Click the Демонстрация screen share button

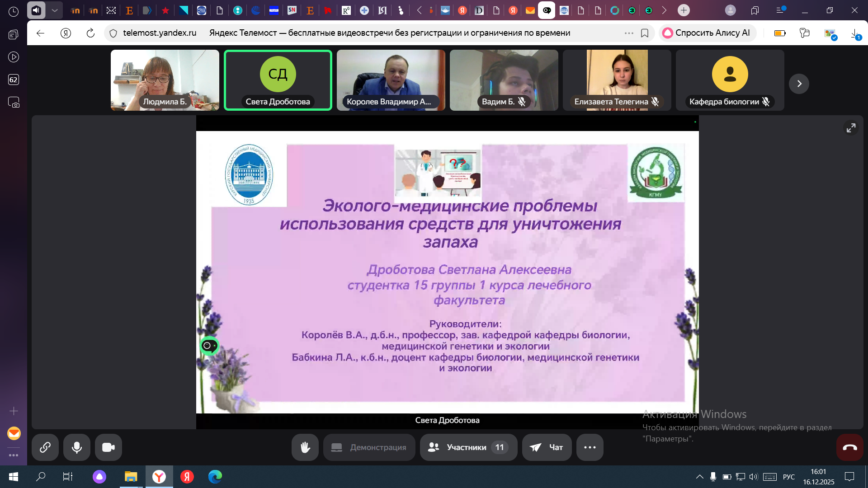(x=369, y=447)
